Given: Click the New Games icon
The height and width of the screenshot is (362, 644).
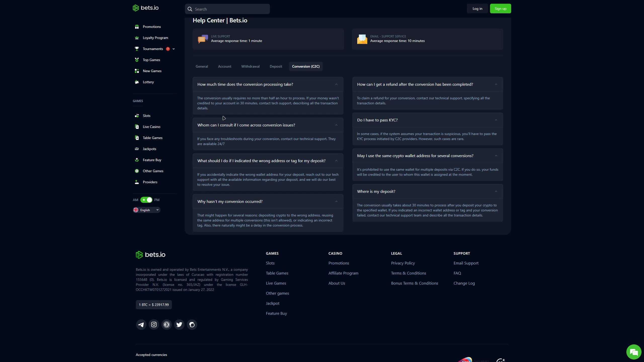Looking at the screenshot, I should tap(137, 71).
